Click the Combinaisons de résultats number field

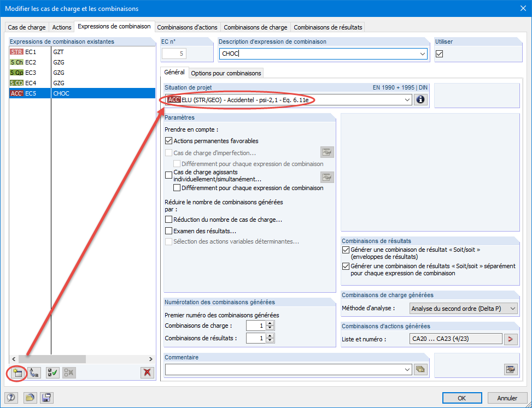256,338
